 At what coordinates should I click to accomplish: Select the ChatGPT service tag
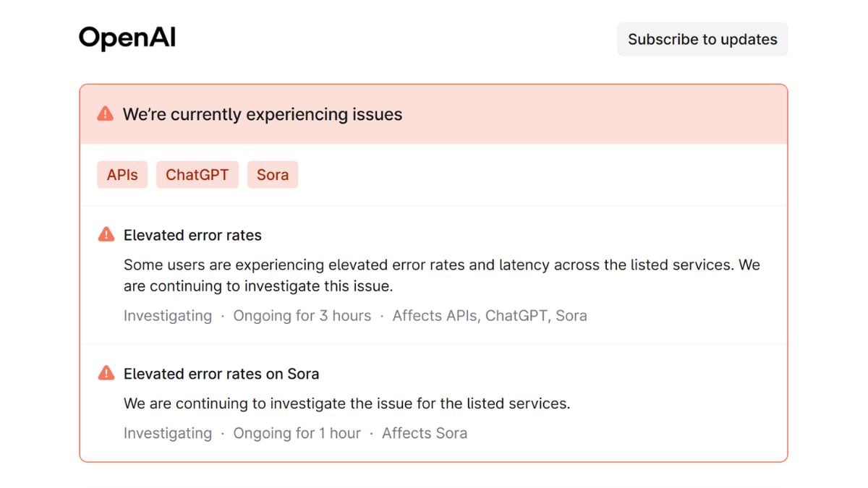point(197,175)
